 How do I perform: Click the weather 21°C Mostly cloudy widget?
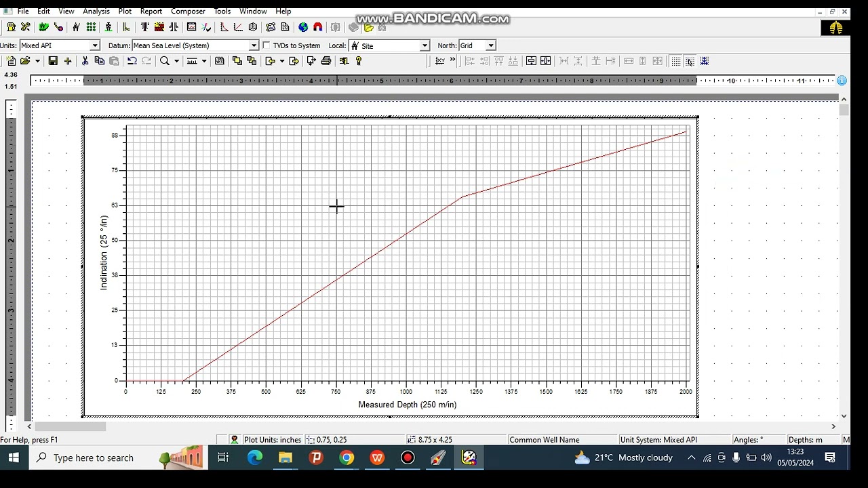[x=624, y=458]
